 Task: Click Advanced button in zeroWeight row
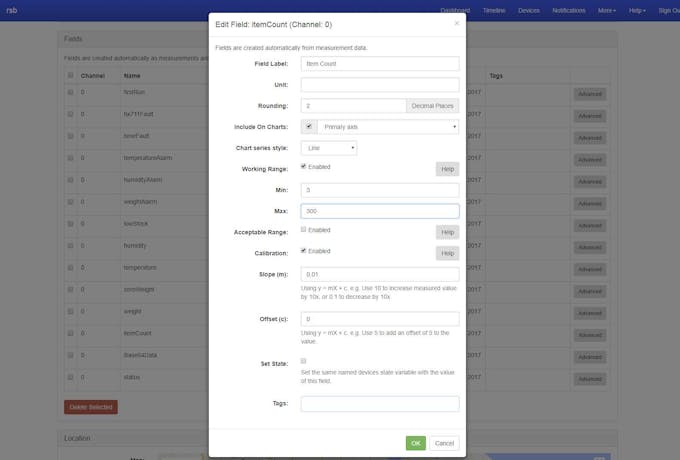coord(590,291)
